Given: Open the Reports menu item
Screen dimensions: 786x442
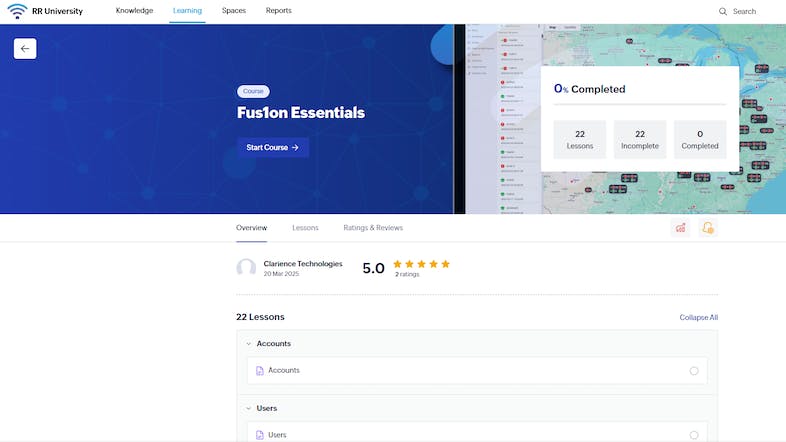Looking at the screenshot, I should click(x=279, y=11).
